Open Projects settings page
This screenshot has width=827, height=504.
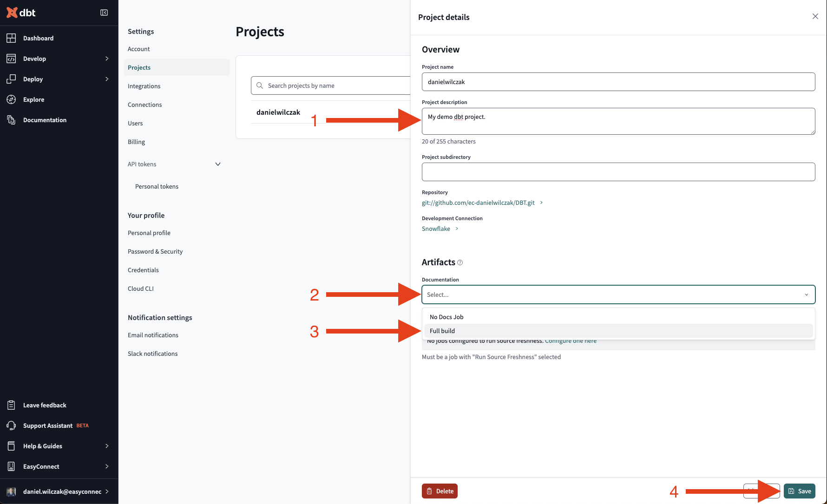click(x=177, y=67)
